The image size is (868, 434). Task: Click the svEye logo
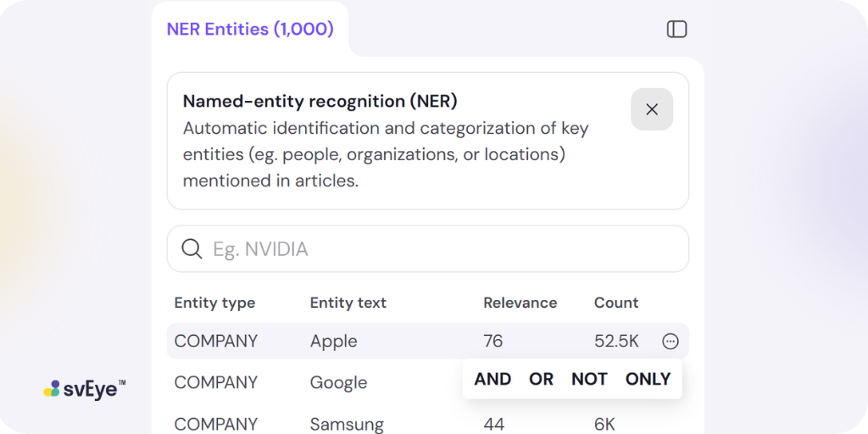click(84, 388)
